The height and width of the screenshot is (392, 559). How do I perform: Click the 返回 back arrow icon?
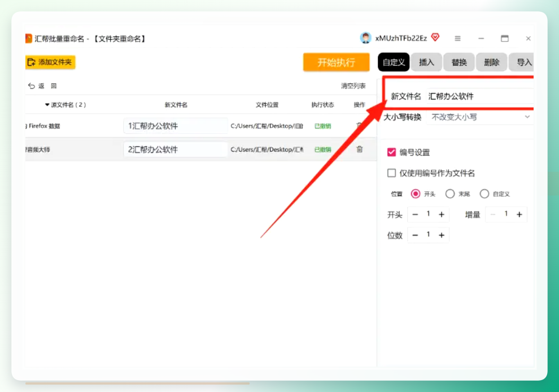coord(32,86)
